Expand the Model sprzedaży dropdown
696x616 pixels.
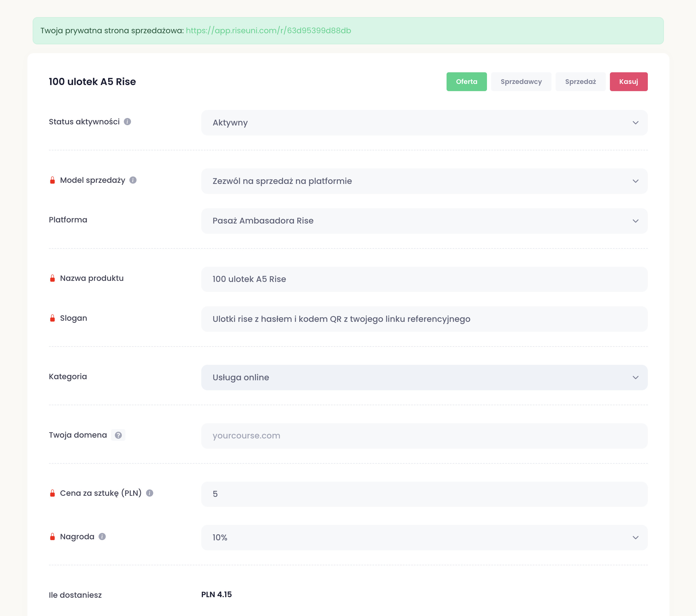(x=424, y=181)
